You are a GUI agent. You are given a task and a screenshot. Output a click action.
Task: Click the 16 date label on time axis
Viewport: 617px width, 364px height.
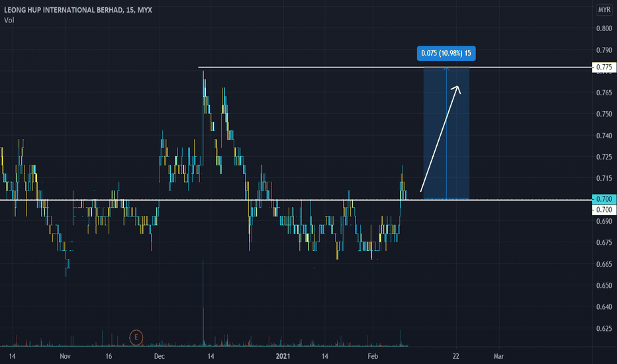click(x=109, y=356)
